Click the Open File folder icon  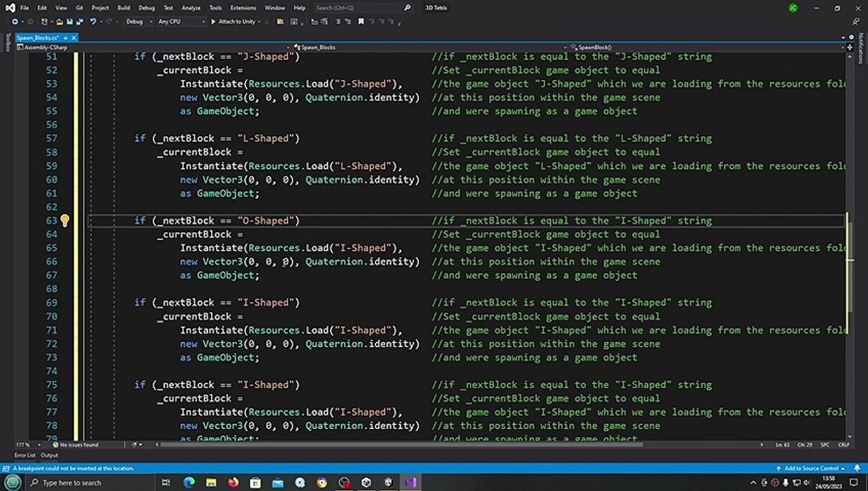59,22
